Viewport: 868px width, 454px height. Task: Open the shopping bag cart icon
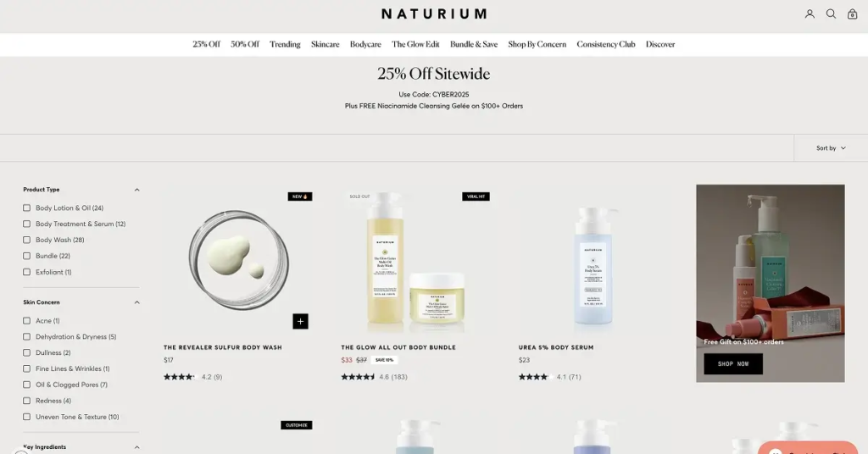[853, 14]
